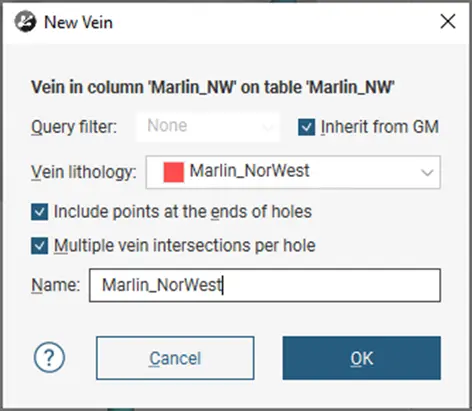This screenshot has width=472, height=411.
Task: Click the red Marlin_NorWest color swatch
Action: pyautogui.click(x=174, y=172)
